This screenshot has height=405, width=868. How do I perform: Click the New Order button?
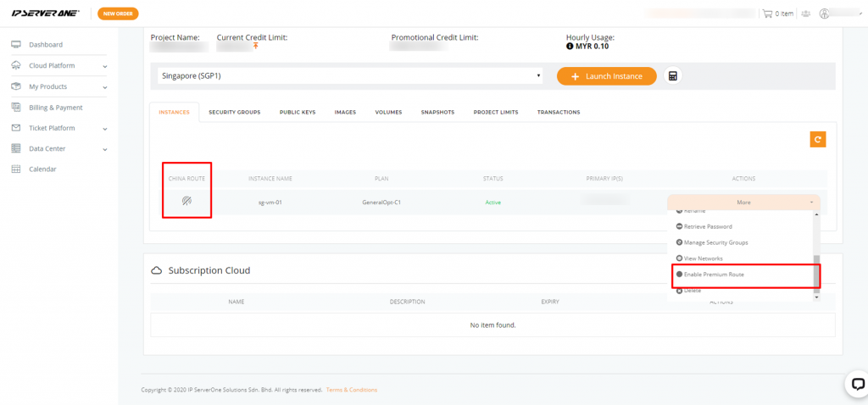pyautogui.click(x=118, y=14)
